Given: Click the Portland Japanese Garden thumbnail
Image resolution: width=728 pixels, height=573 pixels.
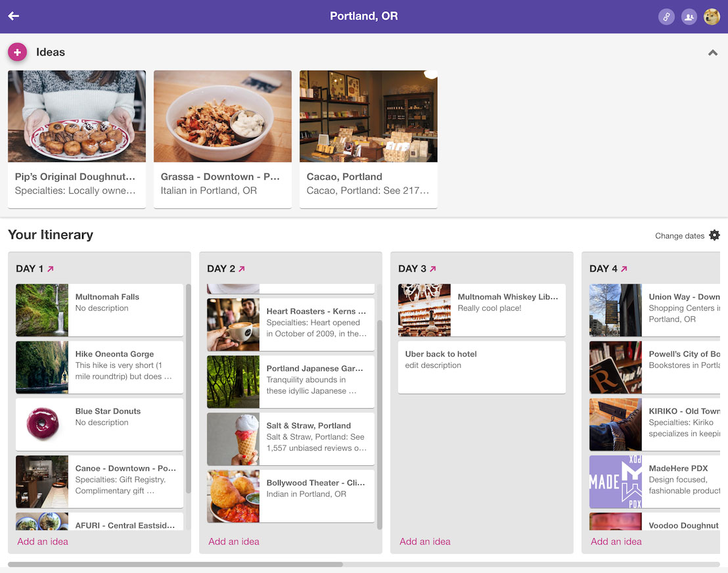Looking at the screenshot, I should point(233,382).
